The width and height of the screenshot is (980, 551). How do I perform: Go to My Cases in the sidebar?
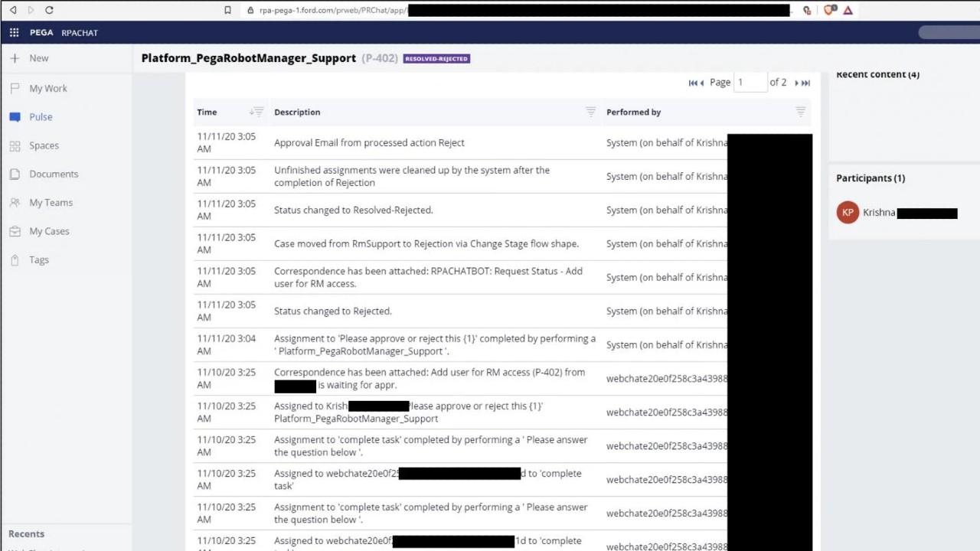(x=49, y=231)
